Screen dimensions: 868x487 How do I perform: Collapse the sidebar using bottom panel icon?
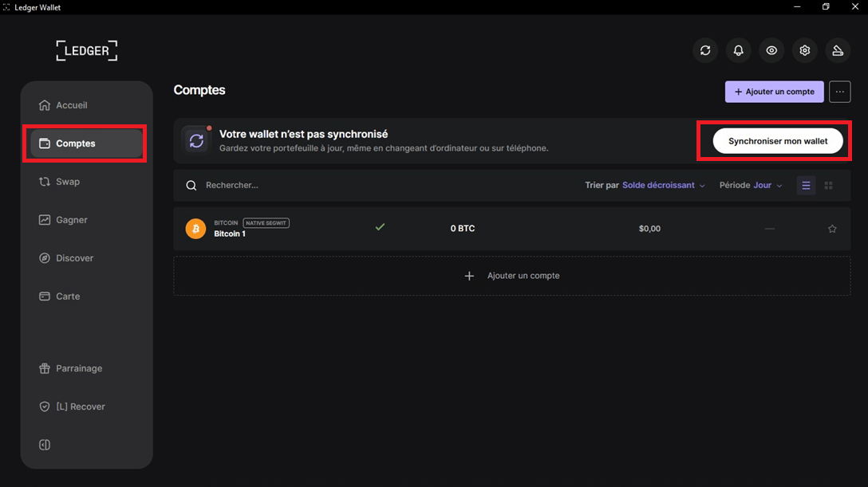click(x=45, y=445)
